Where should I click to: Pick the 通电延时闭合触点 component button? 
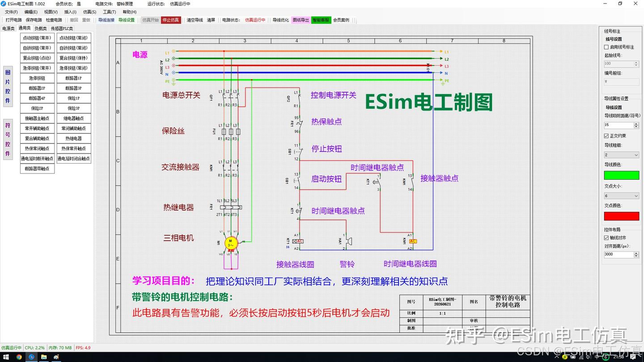click(74, 159)
